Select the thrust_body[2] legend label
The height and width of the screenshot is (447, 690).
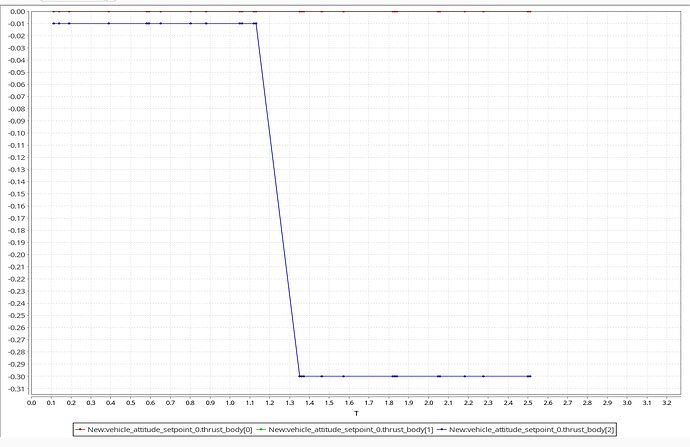pos(530,429)
